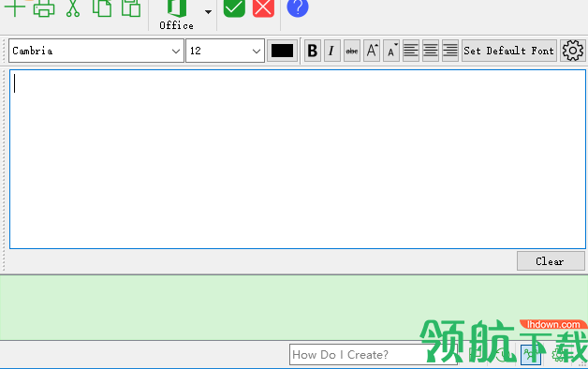Screen dimensions: 588x369
Task: Align text to the left
Action: point(411,51)
